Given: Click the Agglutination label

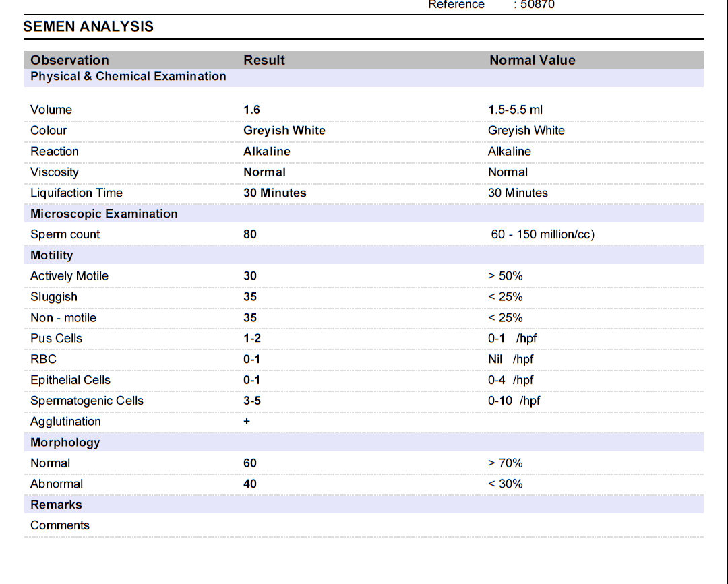Looking at the screenshot, I should coord(65,421).
